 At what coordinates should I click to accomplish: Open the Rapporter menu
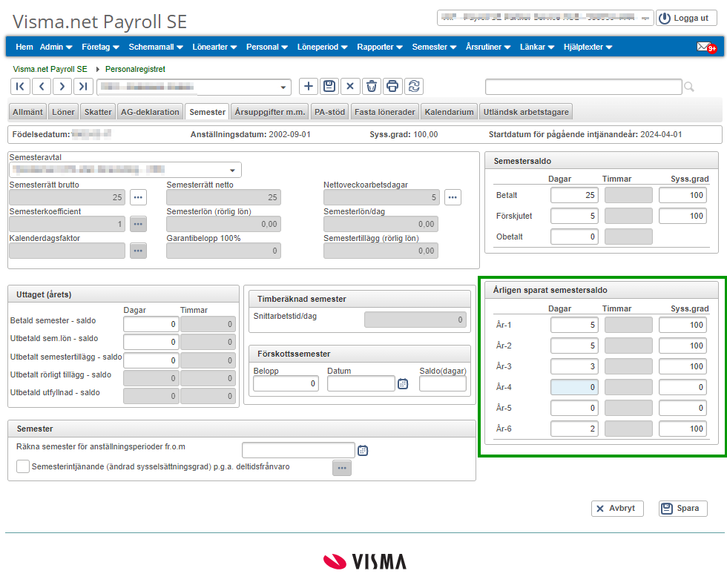coord(380,47)
